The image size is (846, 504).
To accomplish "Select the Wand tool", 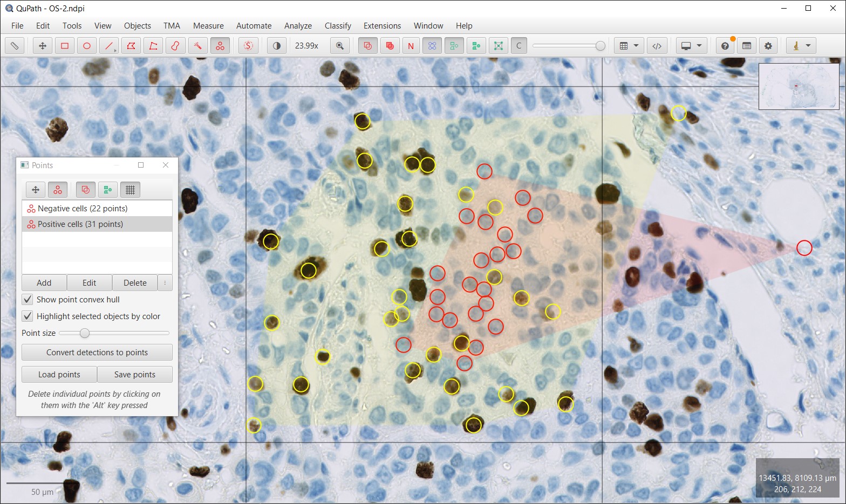I will (197, 46).
